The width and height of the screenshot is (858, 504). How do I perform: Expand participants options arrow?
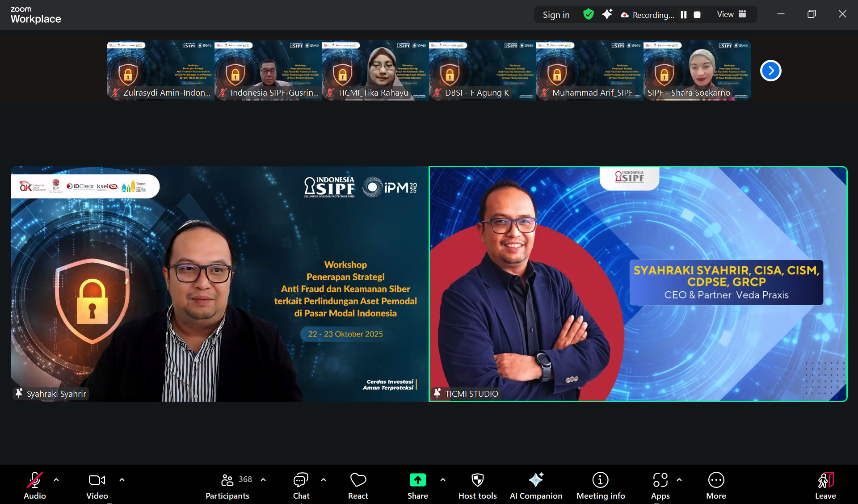tap(263, 480)
